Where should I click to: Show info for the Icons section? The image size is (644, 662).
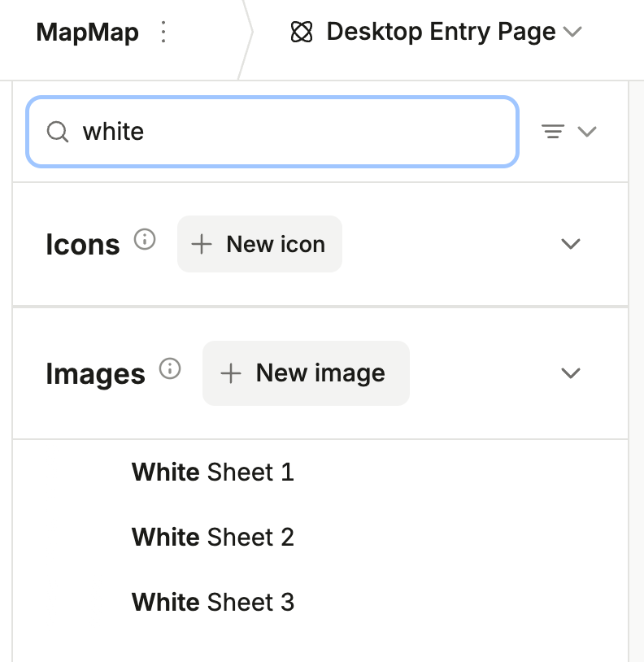[x=145, y=240]
